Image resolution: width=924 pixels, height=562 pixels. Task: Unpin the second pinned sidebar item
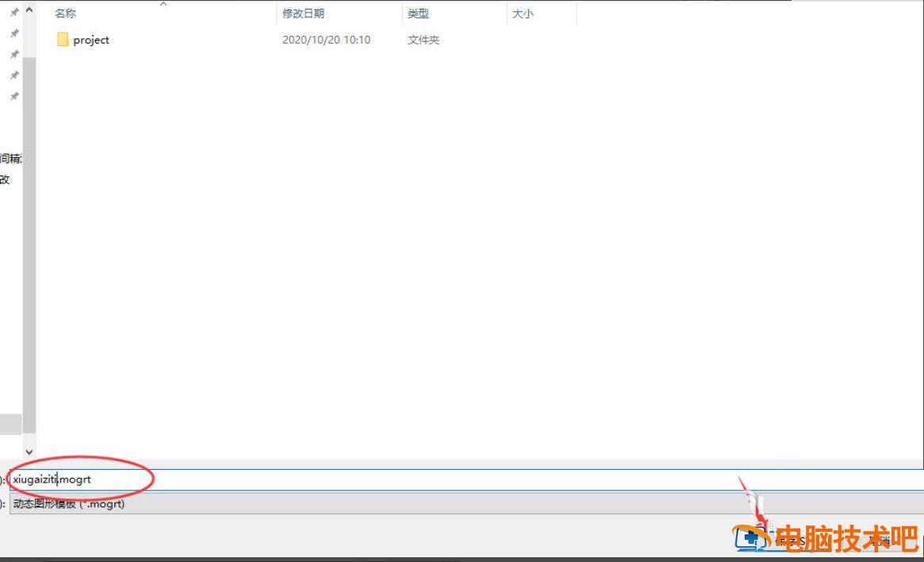[13, 33]
